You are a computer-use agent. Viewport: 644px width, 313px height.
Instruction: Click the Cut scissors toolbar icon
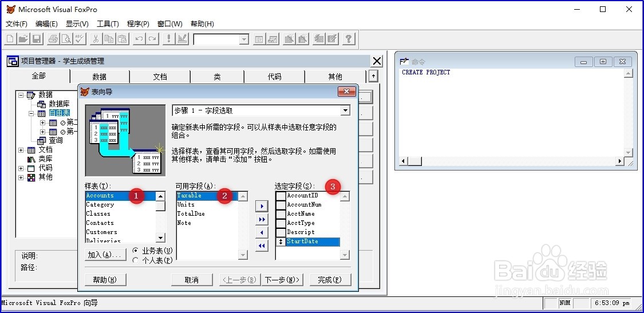pos(96,39)
